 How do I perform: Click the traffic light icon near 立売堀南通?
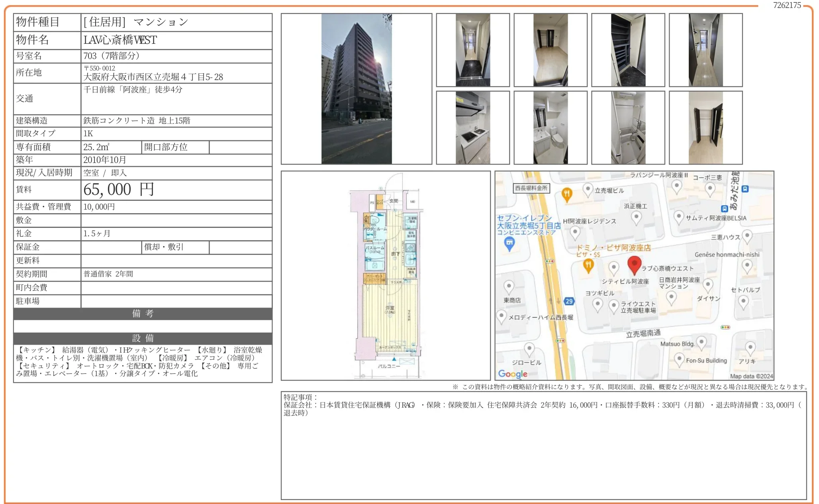pyautogui.click(x=725, y=327)
